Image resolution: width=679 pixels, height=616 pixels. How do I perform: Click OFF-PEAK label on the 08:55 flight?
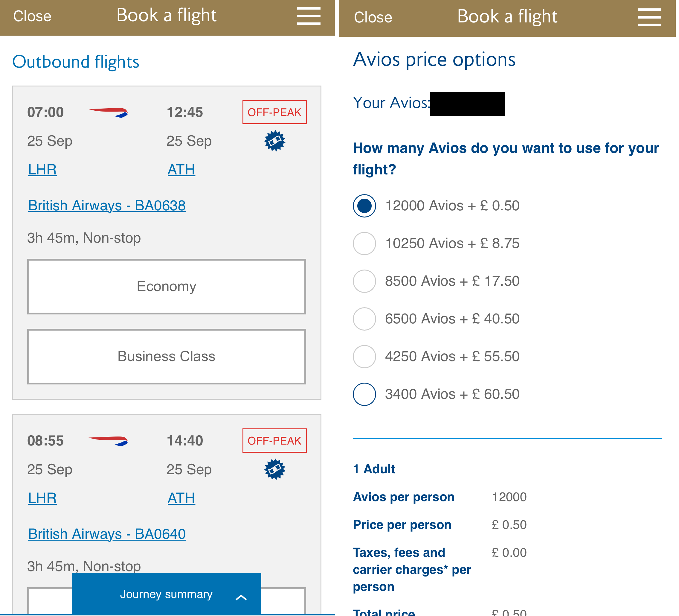(274, 441)
